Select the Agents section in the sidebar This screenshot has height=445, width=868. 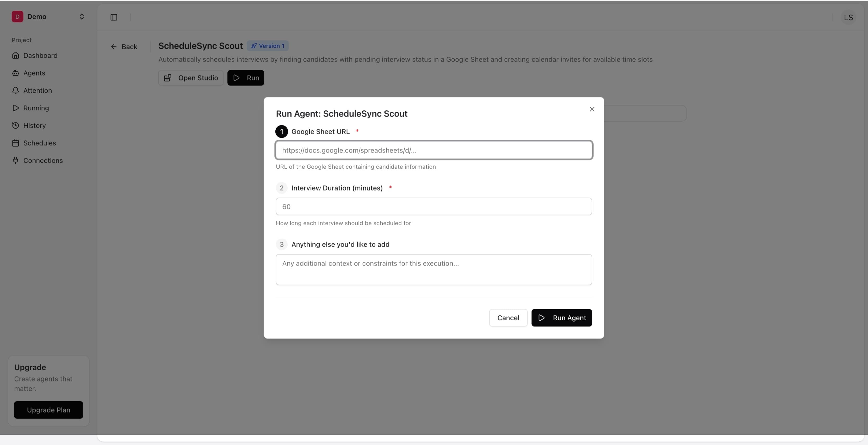tap(34, 73)
